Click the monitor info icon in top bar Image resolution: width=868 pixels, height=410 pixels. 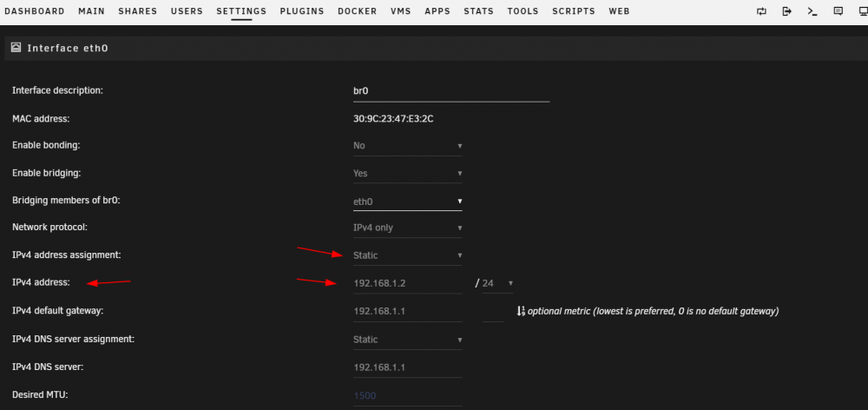863,11
